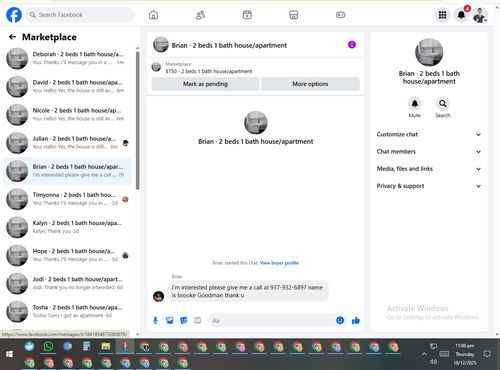500x370 pixels.
Task: Attach a photo file to message
Action: (170, 320)
